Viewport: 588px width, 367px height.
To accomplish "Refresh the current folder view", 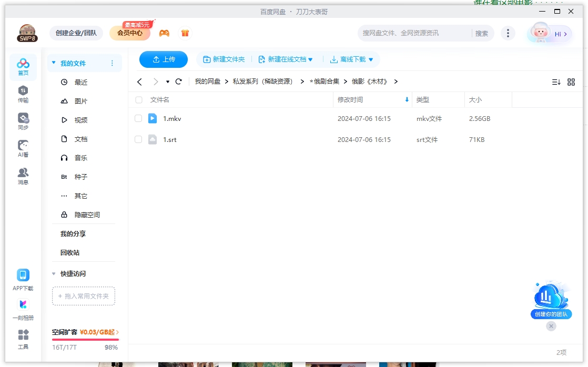I will point(178,81).
